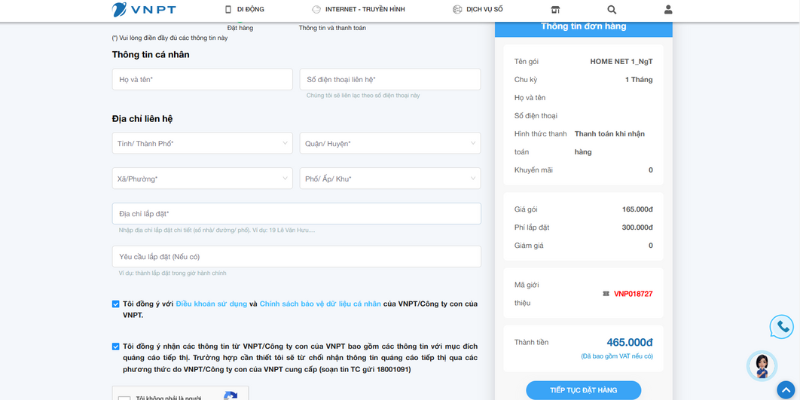Click the TIẾP TỤC ĐẶT HÀNG button
The image size is (800, 400).
click(x=583, y=390)
